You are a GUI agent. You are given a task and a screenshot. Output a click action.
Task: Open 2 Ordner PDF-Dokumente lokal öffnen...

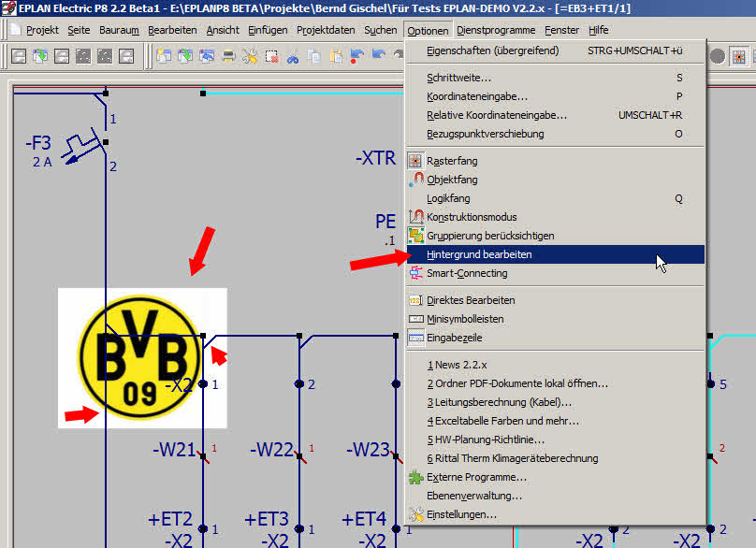pyautogui.click(x=556, y=383)
